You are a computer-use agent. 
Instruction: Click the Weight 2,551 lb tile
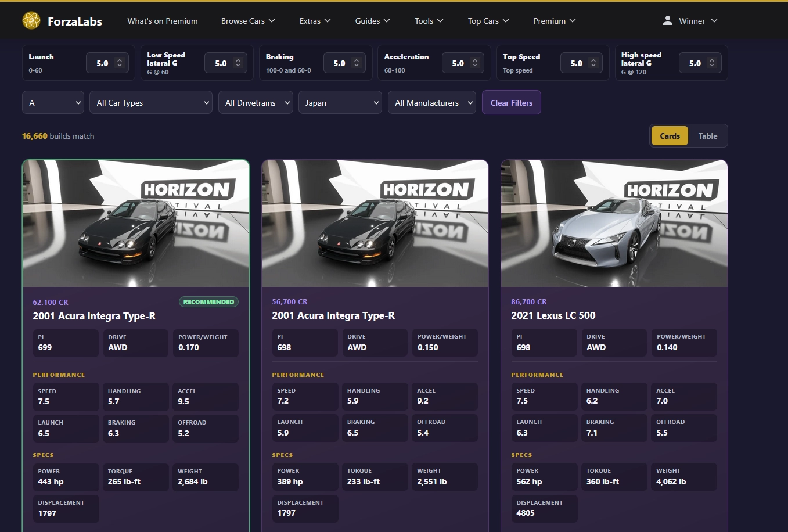445,477
